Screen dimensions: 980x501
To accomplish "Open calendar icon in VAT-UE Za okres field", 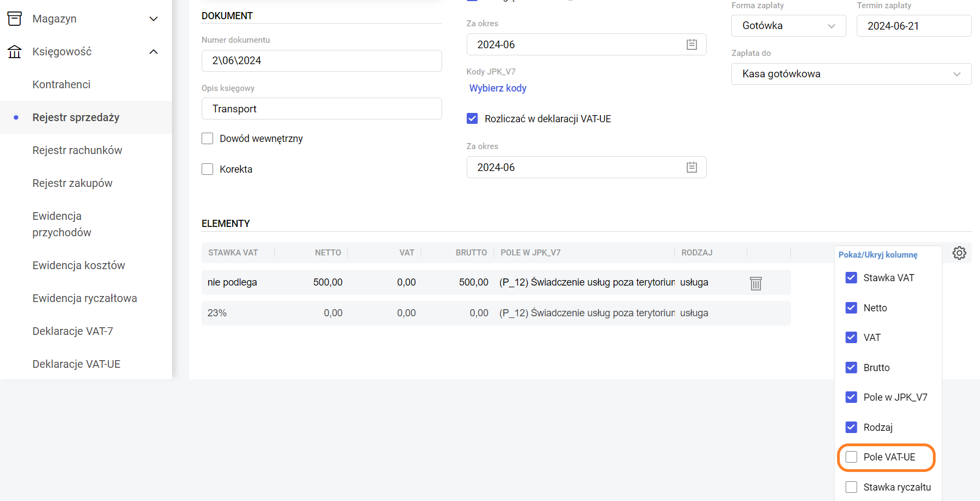I will coord(691,168).
